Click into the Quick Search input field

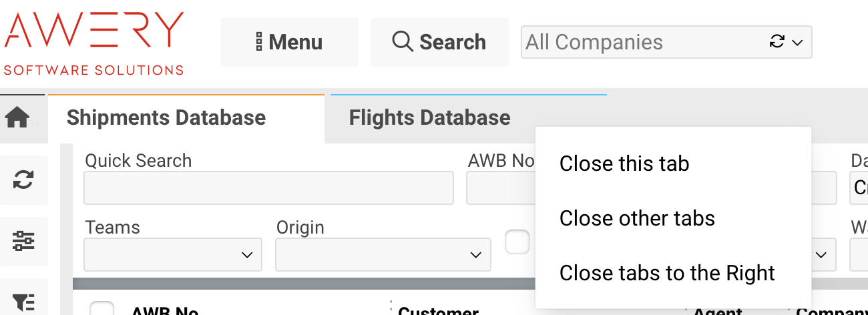pyautogui.click(x=268, y=188)
